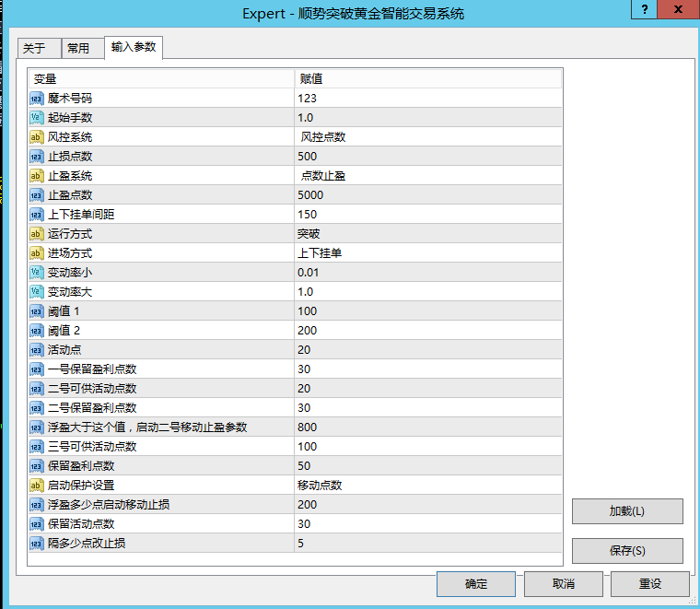The height and width of the screenshot is (609, 700).
Task: Click the icon beside 浮盈多少点启动移动止损
Action: [37, 505]
